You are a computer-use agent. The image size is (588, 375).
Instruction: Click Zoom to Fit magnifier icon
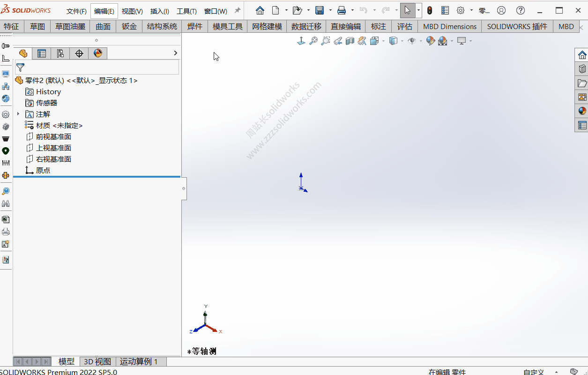[x=313, y=41]
